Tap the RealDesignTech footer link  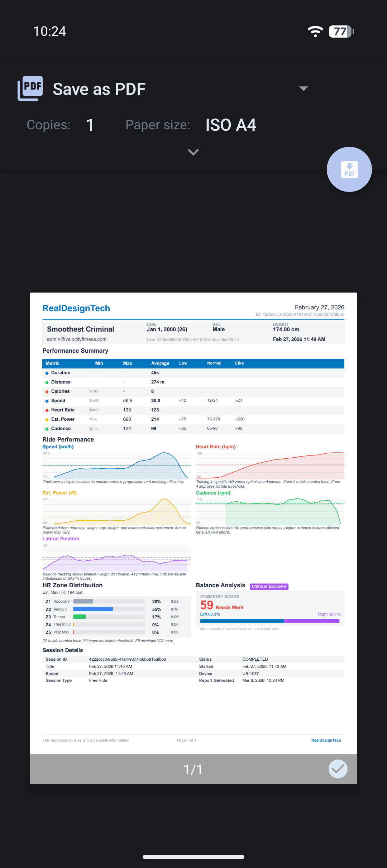click(x=326, y=740)
